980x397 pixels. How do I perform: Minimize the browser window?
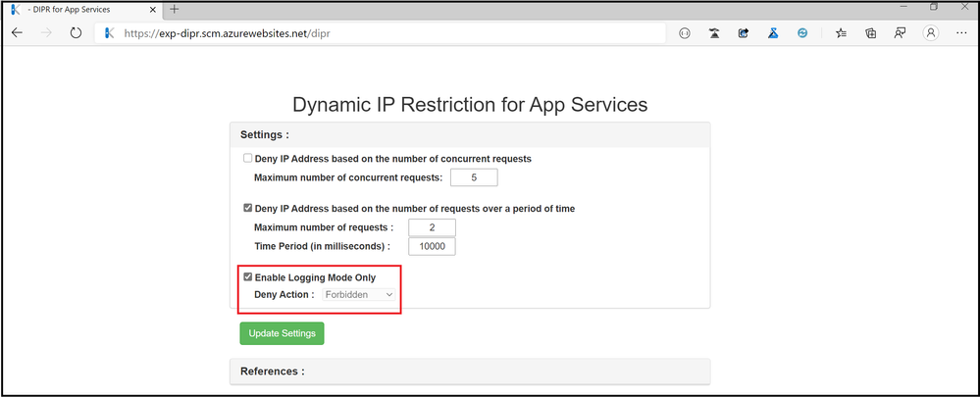[903, 7]
